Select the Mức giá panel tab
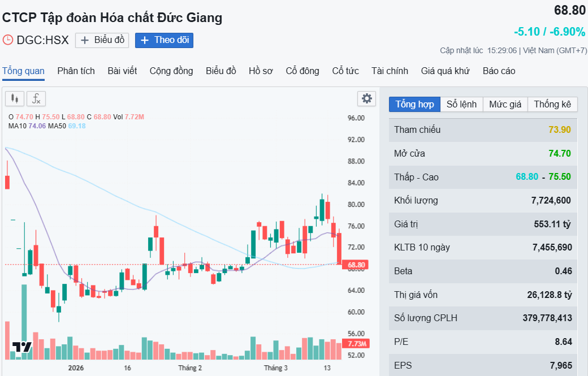 tap(505, 104)
